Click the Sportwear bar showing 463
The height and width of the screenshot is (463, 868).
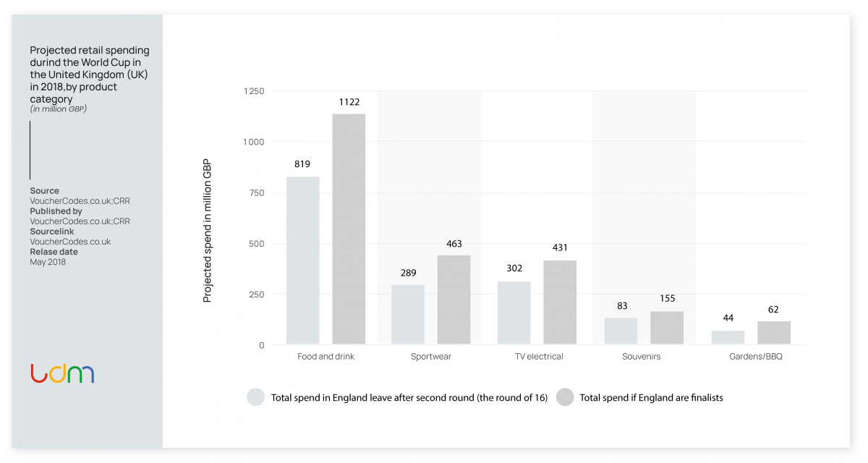click(x=454, y=300)
